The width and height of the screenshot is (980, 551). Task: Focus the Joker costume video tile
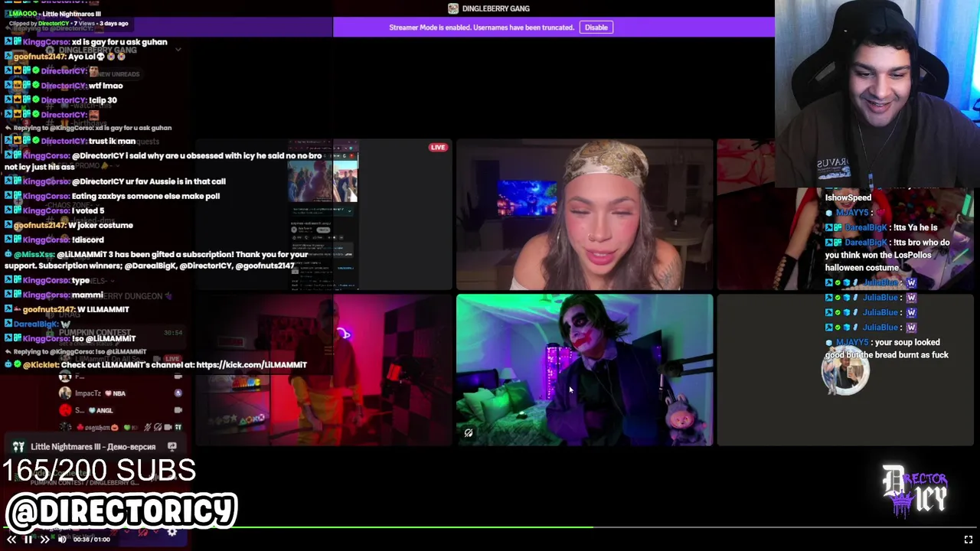pyautogui.click(x=584, y=370)
